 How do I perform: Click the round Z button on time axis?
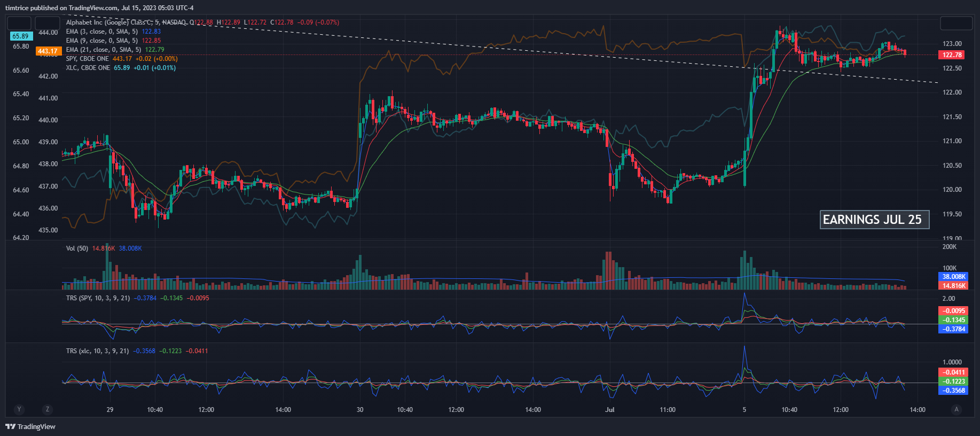(48, 409)
